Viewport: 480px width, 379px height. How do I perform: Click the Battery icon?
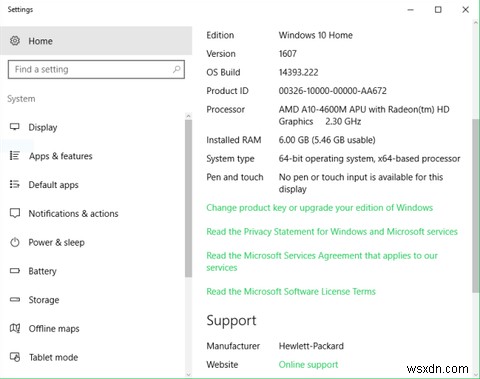click(x=15, y=271)
